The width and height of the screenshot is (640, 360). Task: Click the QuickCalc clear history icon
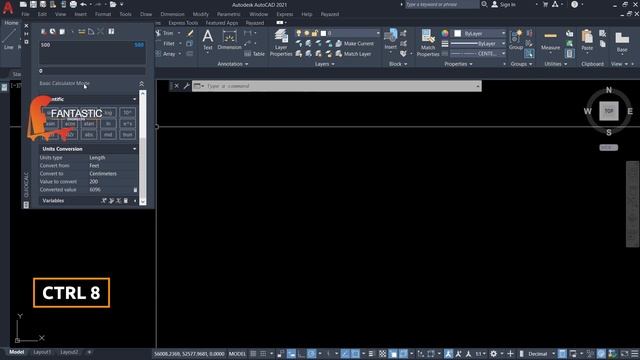pyautogui.click(x=53, y=32)
